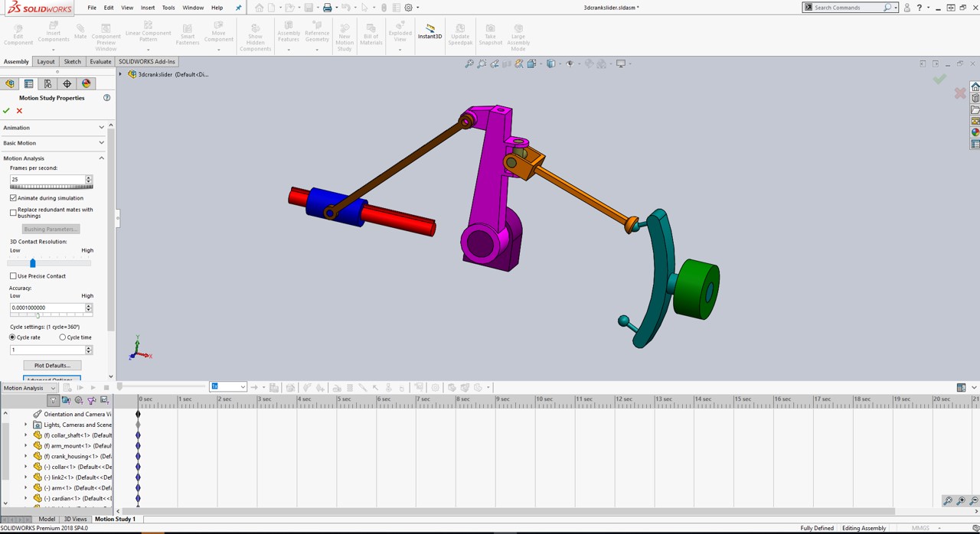The height and width of the screenshot is (534, 980).
Task: Open the Insert menu
Action: (x=148, y=8)
